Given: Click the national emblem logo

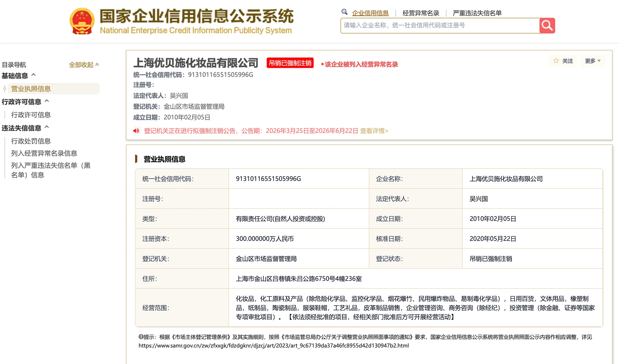Looking at the screenshot, I should (82, 21).
